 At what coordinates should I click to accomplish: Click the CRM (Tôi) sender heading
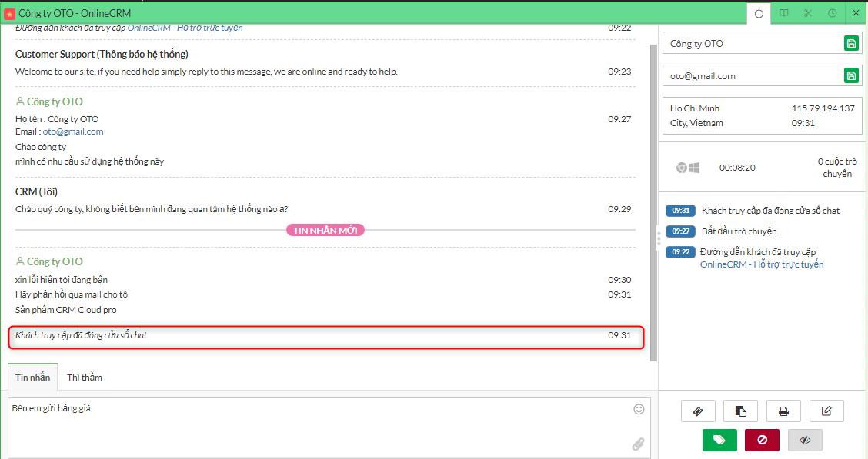click(x=36, y=192)
